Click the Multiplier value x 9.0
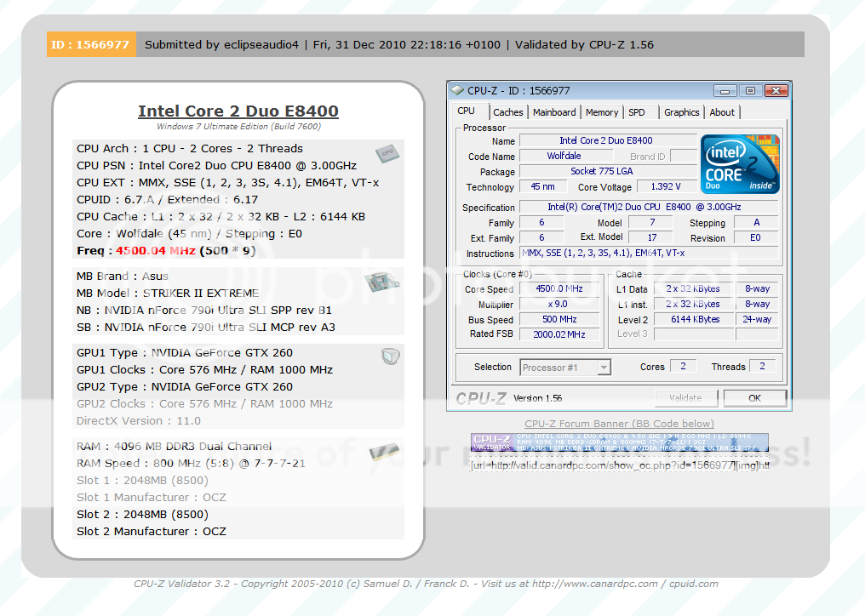This screenshot has width=865, height=616. [559, 304]
